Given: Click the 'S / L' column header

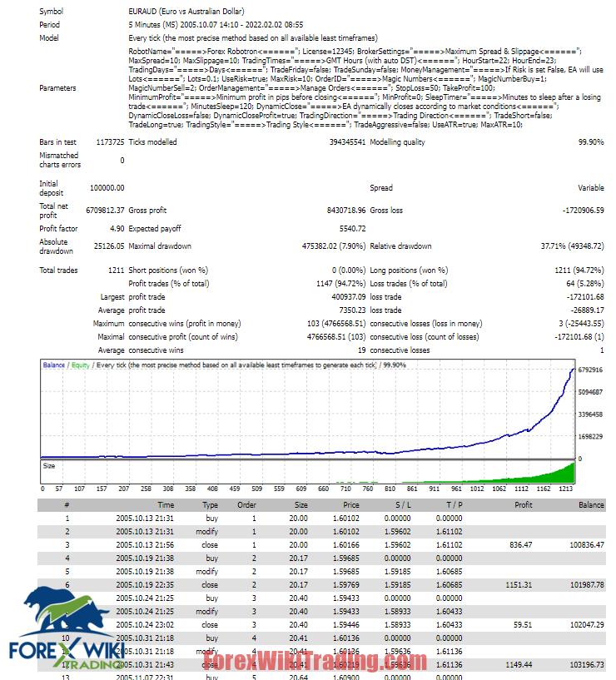Looking at the screenshot, I should click(403, 505).
